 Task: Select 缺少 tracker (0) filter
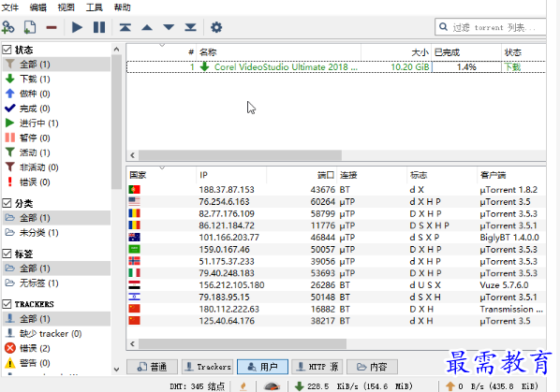pyautogui.click(x=56, y=333)
